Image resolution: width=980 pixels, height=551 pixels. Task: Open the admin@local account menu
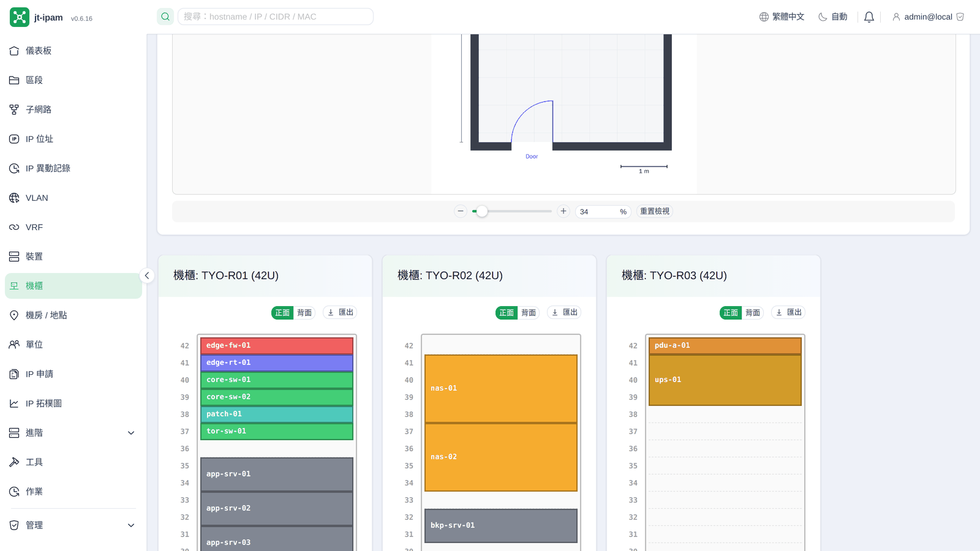click(928, 17)
